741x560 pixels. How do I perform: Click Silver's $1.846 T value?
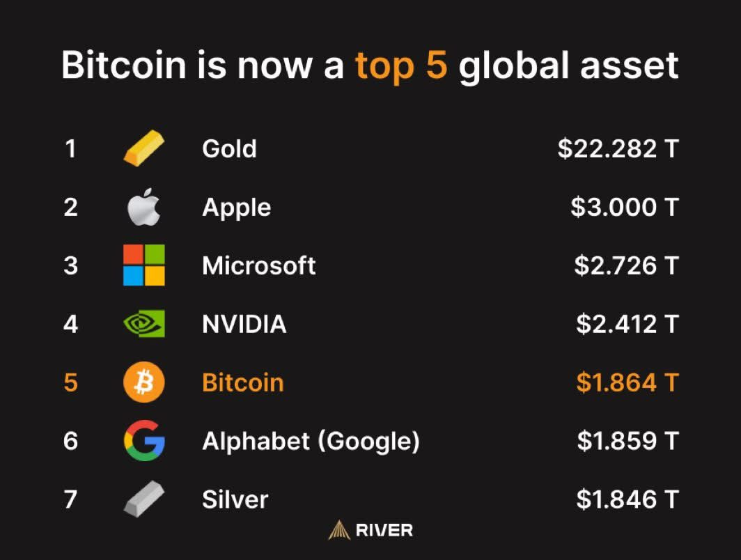pyautogui.click(x=627, y=499)
